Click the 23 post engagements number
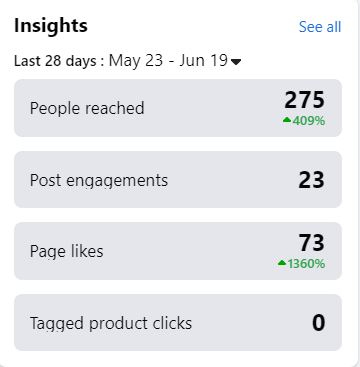Viewport: 360px width, 367px height. tap(311, 180)
